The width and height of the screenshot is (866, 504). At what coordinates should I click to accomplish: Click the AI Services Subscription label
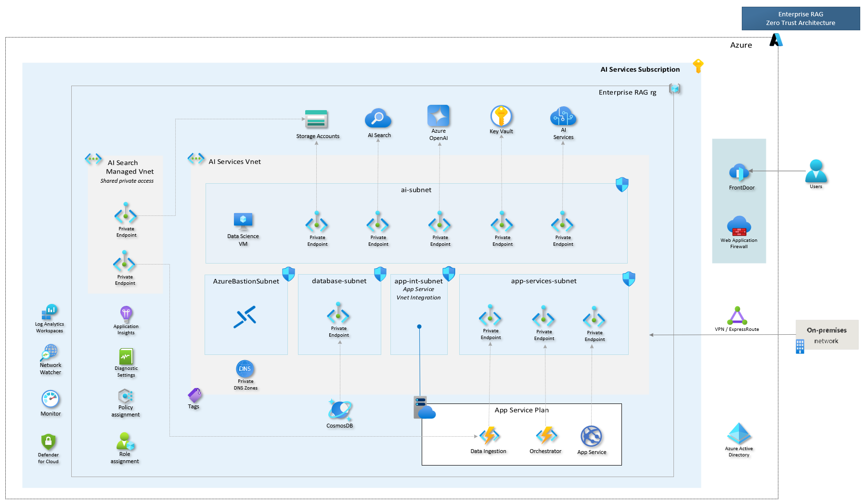pos(640,69)
